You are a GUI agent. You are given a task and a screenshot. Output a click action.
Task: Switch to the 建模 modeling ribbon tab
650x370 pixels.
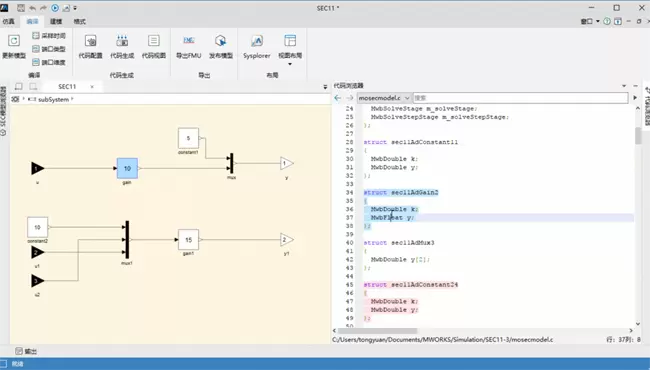point(56,21)
